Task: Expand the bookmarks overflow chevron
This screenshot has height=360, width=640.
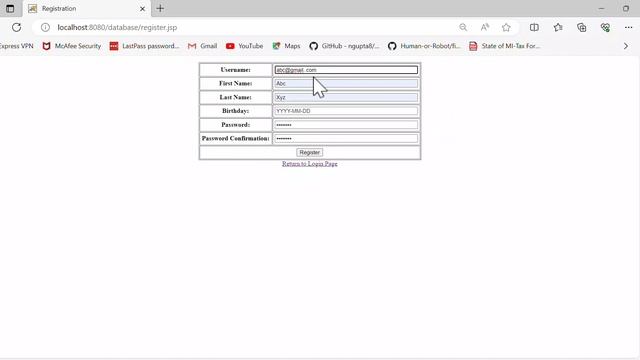Action: click(x=626, y=46)
